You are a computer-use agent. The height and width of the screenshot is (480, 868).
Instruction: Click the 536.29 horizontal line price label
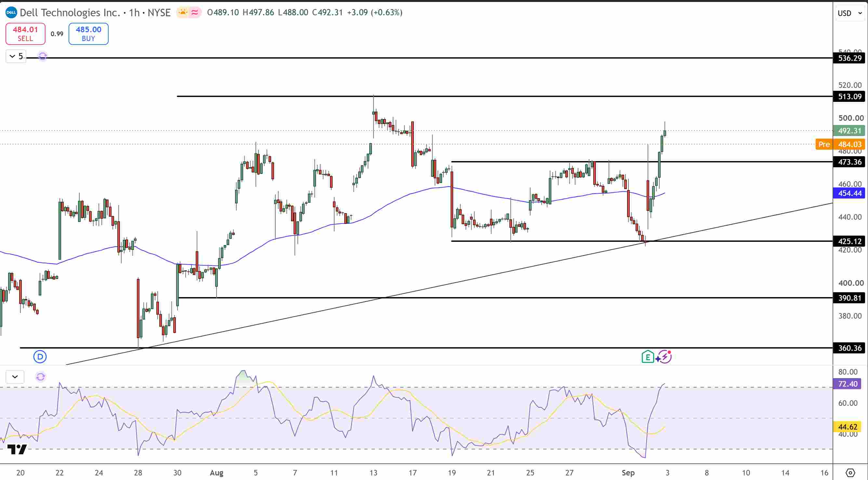coord(849,58)
